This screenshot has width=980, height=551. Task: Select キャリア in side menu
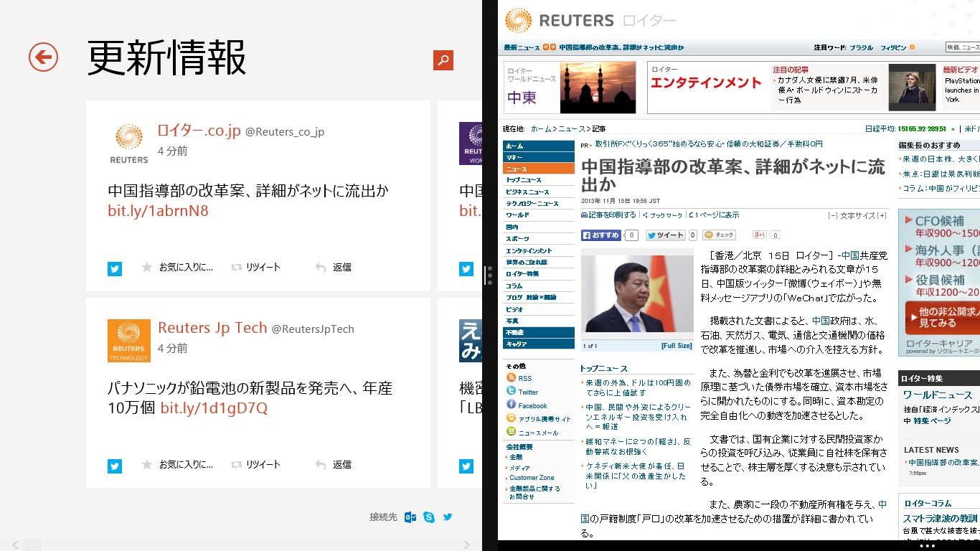(x=539, y=344)
